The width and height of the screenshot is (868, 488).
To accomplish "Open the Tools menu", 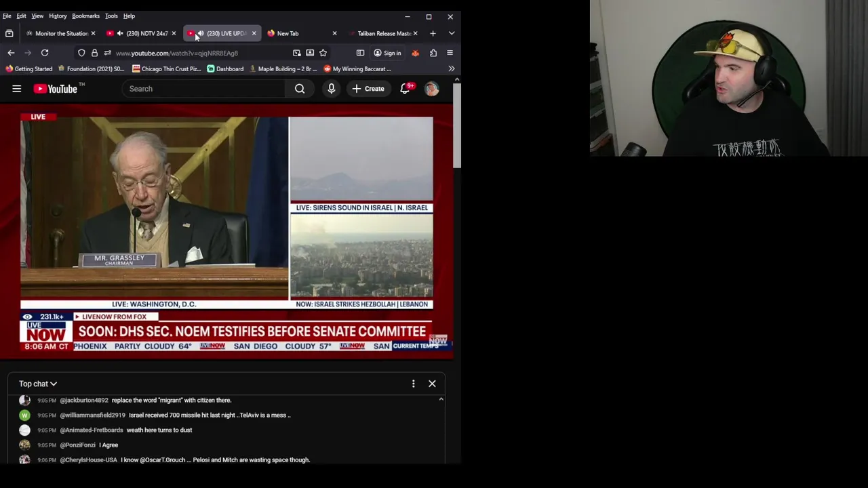I will tap(111, 16).
